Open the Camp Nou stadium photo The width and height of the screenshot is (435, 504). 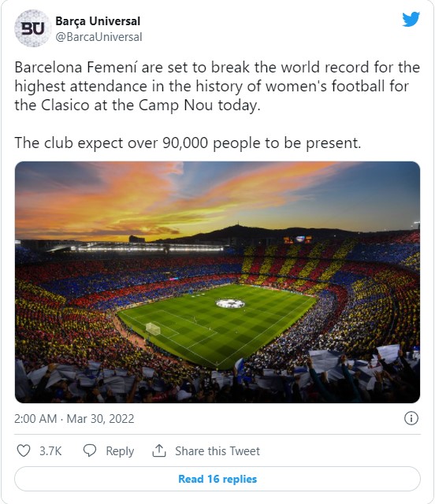click(217, 282)
